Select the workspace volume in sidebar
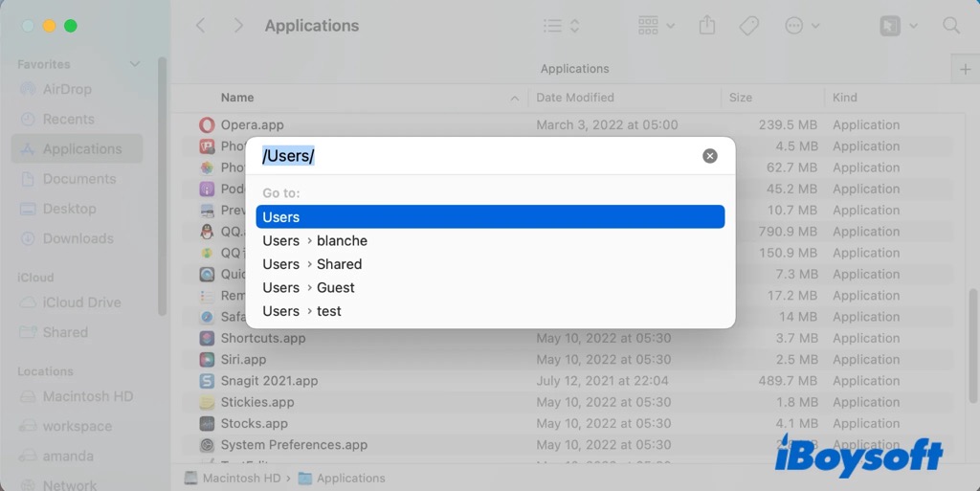 tap(77, 427)
